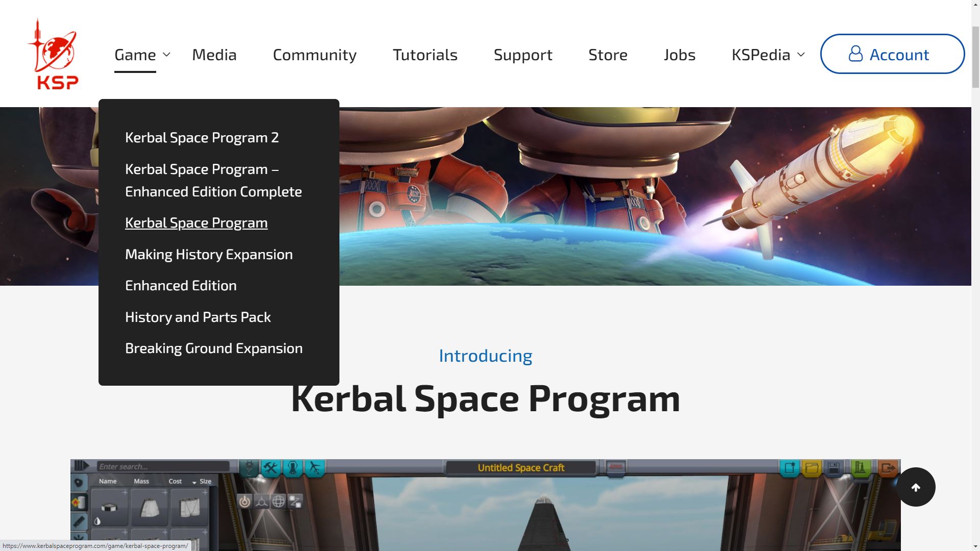This screenshot has width=980, height=551.
Task: Click the fuel tank category icon in the parts sidebar
Action: coord(79,503)
